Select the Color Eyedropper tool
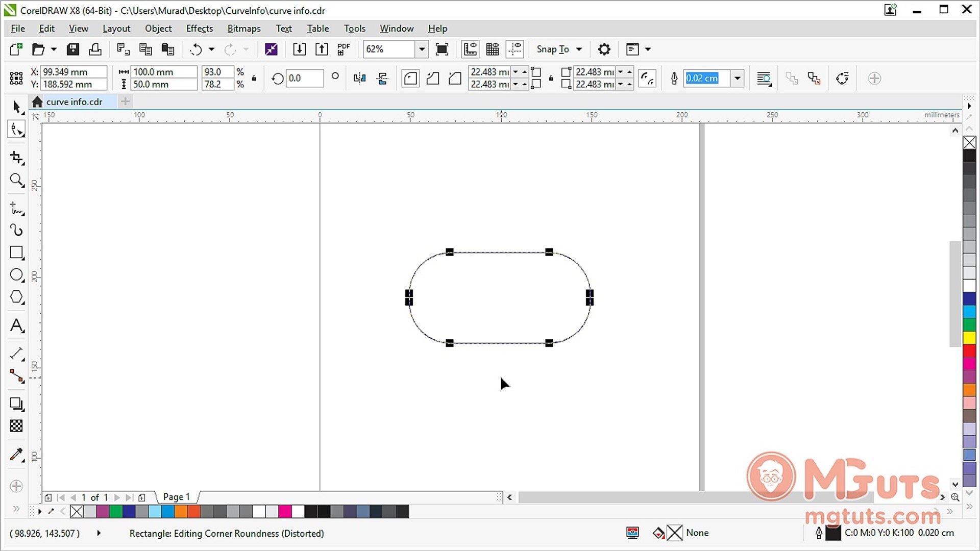This screenshot has width=980, height=551. (x=17, y=454)
